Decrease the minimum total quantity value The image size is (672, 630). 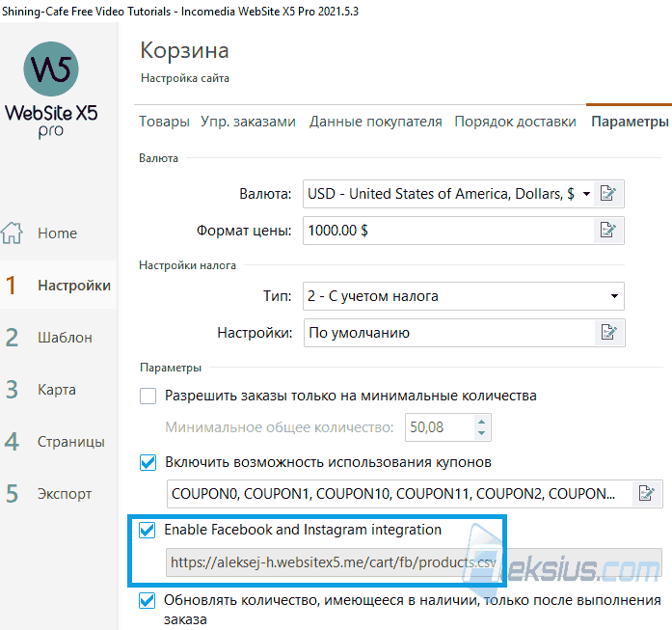pyautogui.click(x=482, y=433)
